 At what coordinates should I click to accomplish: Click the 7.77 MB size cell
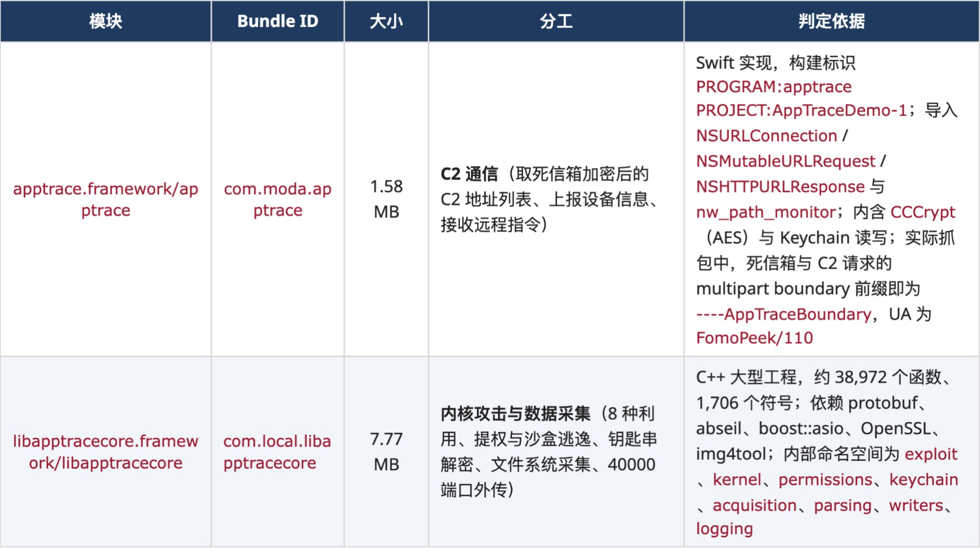click(386, 452)
